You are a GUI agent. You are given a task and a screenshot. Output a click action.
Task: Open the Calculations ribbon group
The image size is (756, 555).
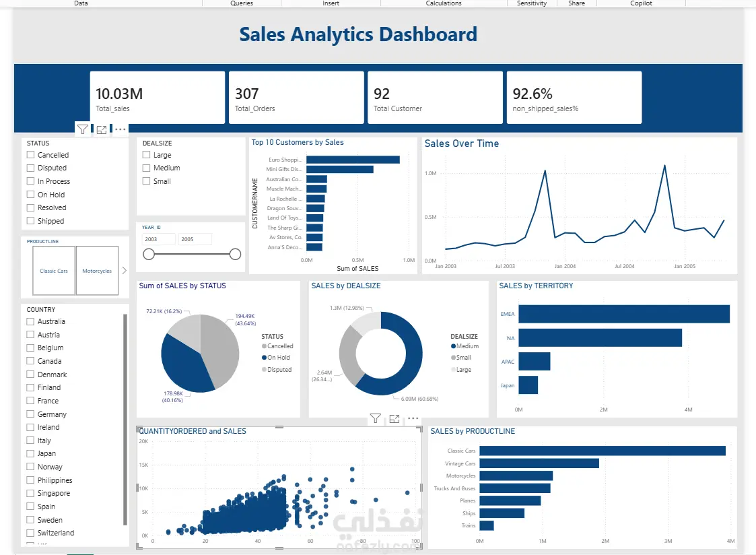[444, 3]
